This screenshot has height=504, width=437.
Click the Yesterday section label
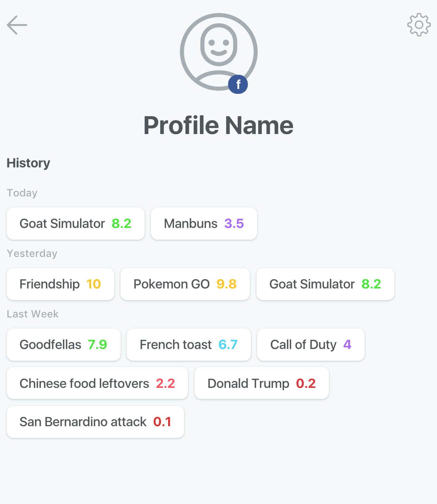(x=32, y=254)
